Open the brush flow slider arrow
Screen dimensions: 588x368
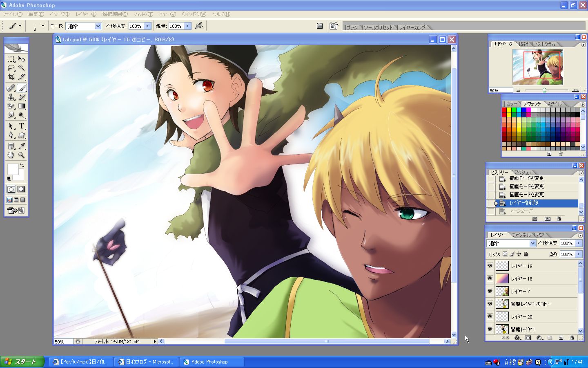(187, 26)
